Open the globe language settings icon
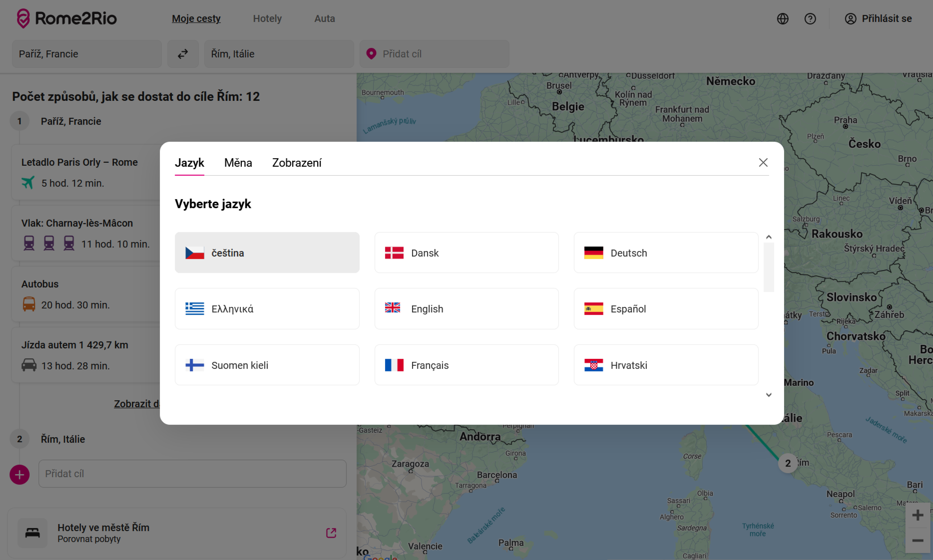The height and width of the screenshot is (560, 933). point(782,18)
